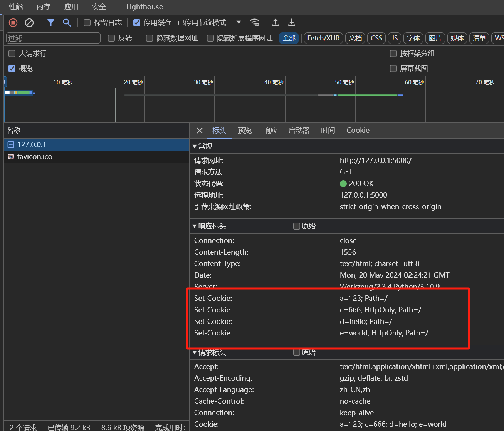Image resolution: width=504 pixels, height=431 pixels.
Task: Open the throttling mode dropdown
Action: click(x=239, y=23)
